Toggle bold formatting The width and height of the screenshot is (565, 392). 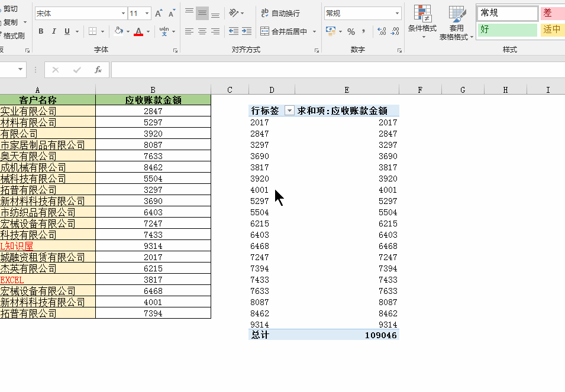point(41,31)
